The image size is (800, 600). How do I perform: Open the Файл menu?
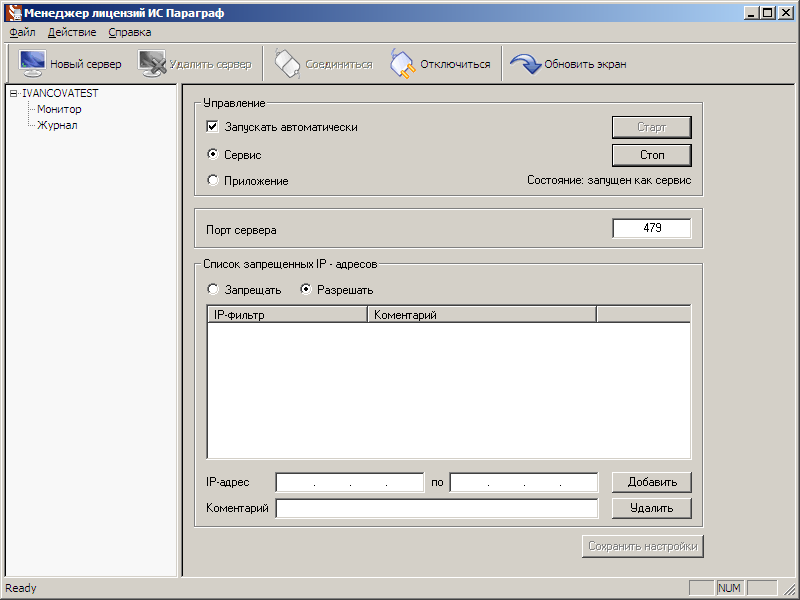tap(22, 32)
